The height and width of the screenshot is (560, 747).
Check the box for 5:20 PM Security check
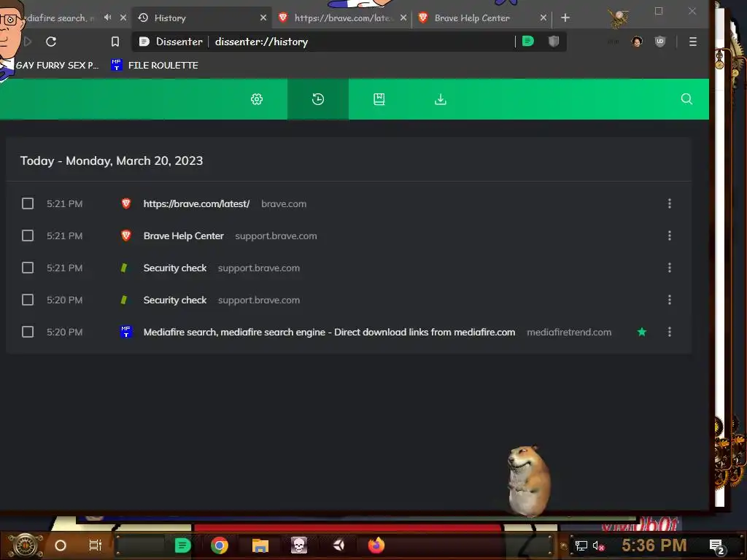[x=28, y=300]
